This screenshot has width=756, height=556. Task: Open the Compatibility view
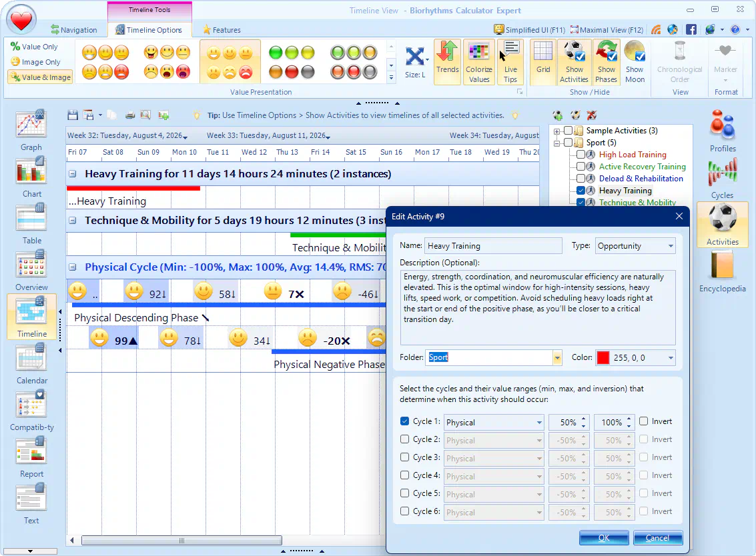pos(31,411)
